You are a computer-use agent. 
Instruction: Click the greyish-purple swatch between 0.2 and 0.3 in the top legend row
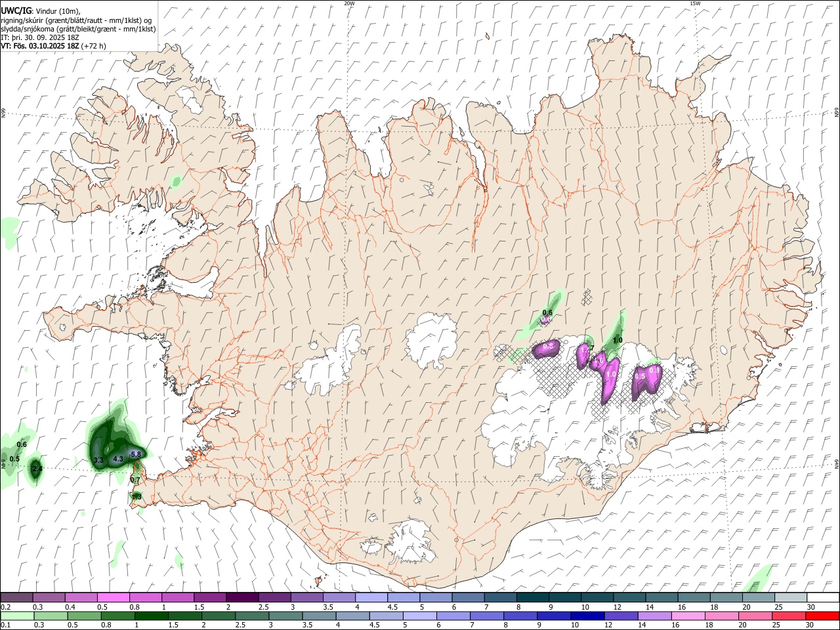point(16,597)
